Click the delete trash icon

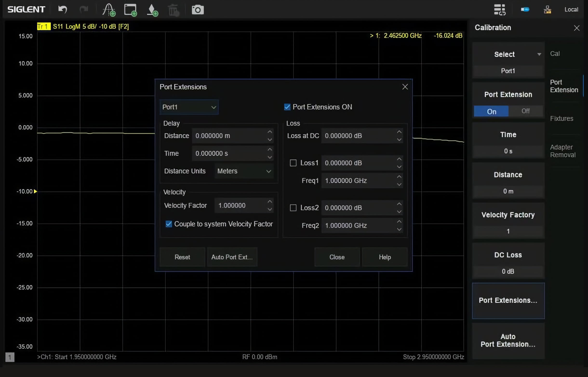pos(174,10)
